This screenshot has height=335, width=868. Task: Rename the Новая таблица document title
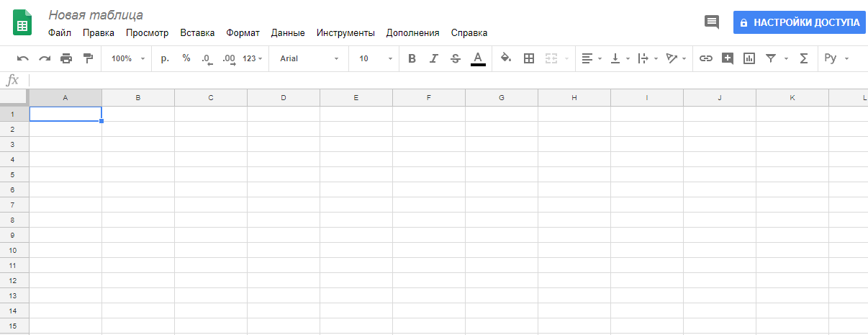click(96, 15)
